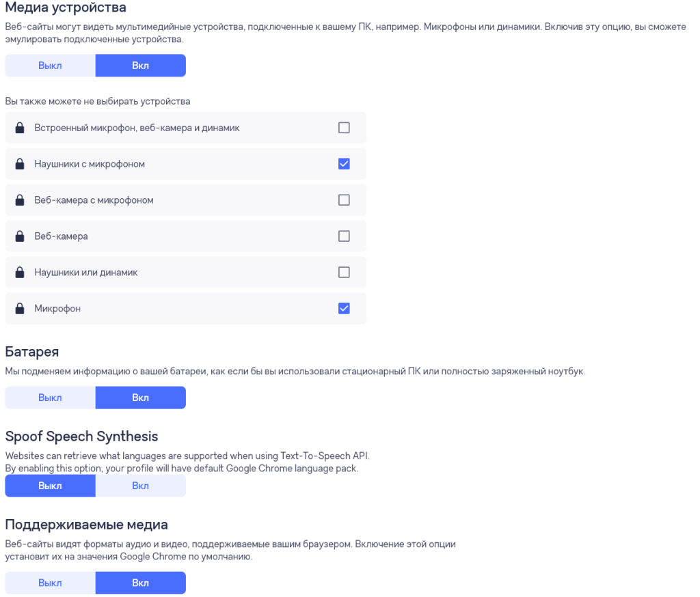
Task: Check the Встроенный микрофон, веб-камера и динамик box
Action: 344,128
